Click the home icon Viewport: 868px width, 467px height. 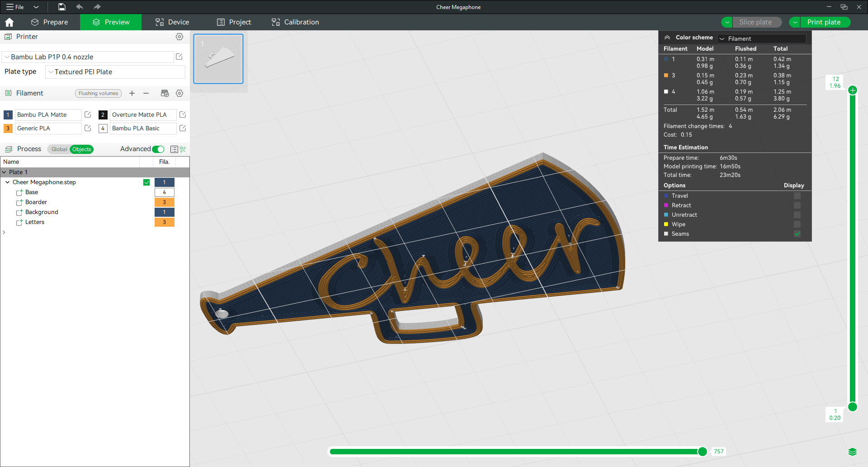tap(9, 22)
